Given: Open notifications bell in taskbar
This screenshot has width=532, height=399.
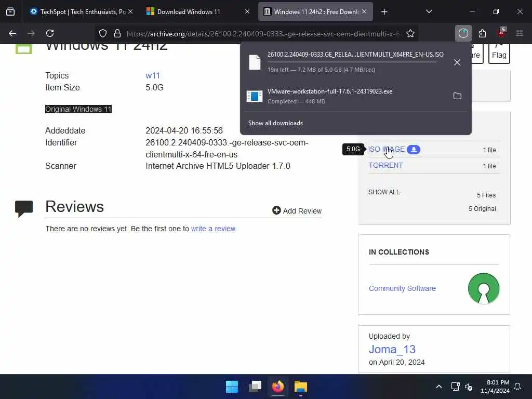Looking at the screenshot, I should (x=518, y=387).
